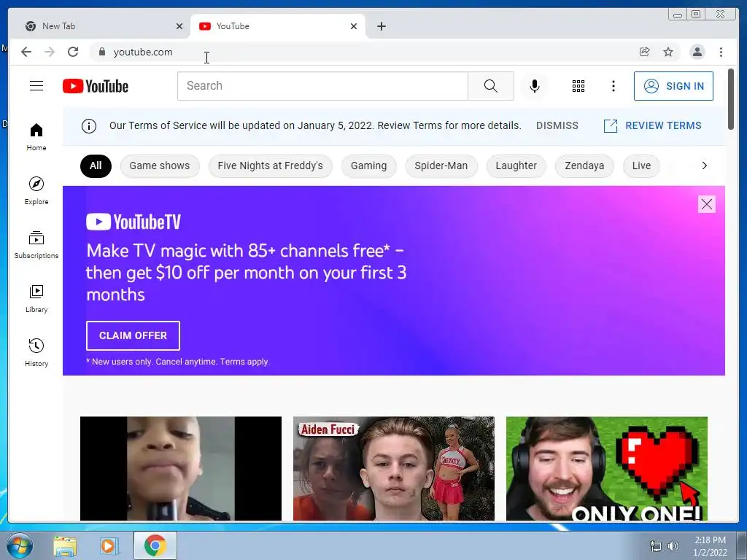Reload the page
Image resolution: width=747 pixels, height=560 pixels.
(x=73, y=52)
